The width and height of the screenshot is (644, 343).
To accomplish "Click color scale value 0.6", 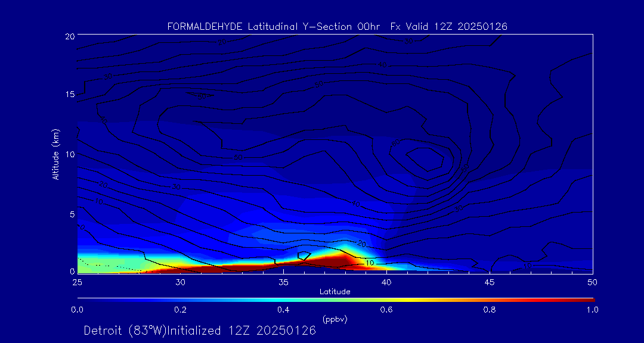I will click(x=387, y=310).
